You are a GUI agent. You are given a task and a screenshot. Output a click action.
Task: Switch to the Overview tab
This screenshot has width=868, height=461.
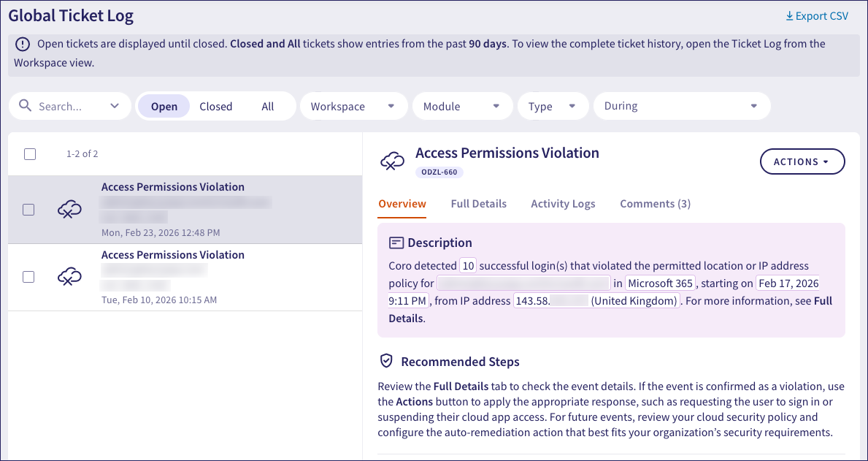[x=402, y=204]
